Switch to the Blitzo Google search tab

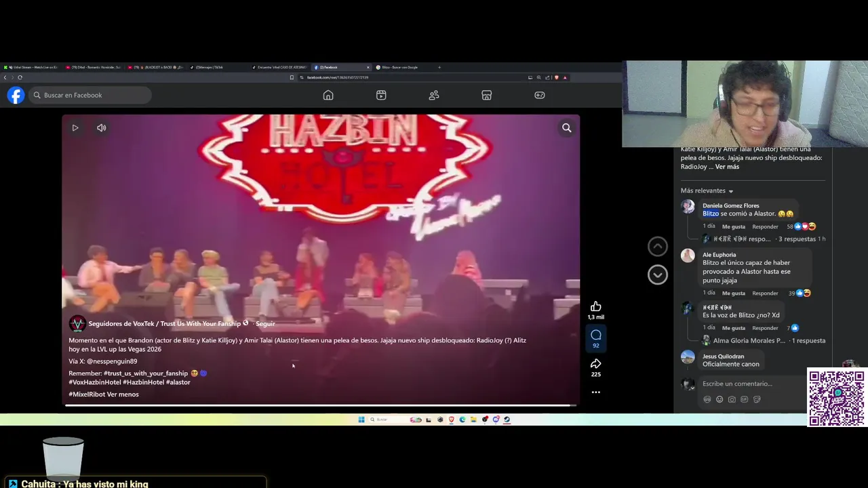(x=403, y=67)
